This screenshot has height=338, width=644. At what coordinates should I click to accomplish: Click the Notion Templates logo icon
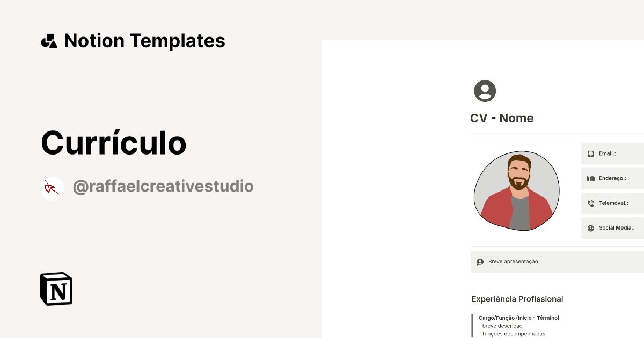click(49, 40)
